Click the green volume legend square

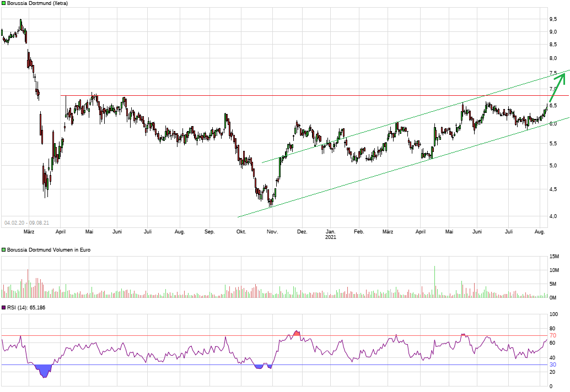[4, 250]
